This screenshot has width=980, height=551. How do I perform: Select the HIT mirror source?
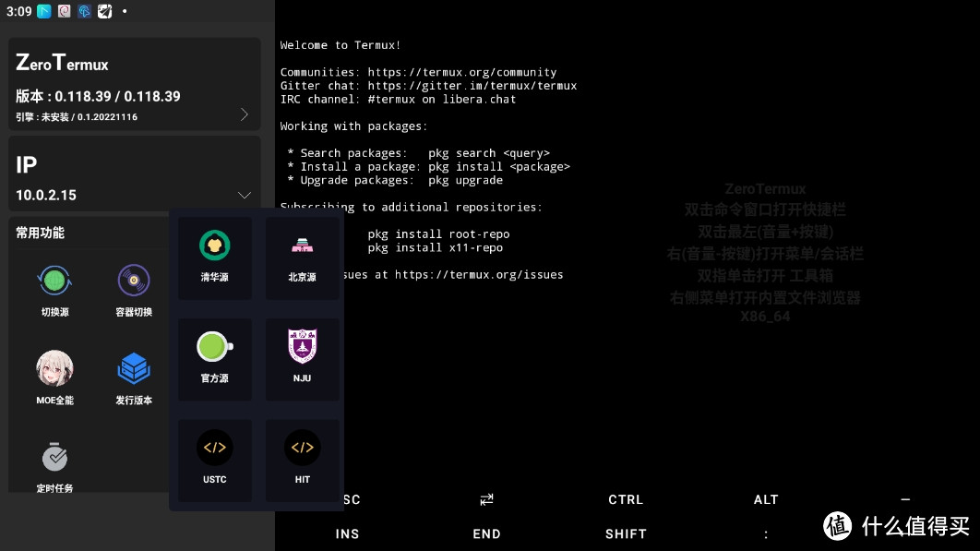(x=303, y=461)
